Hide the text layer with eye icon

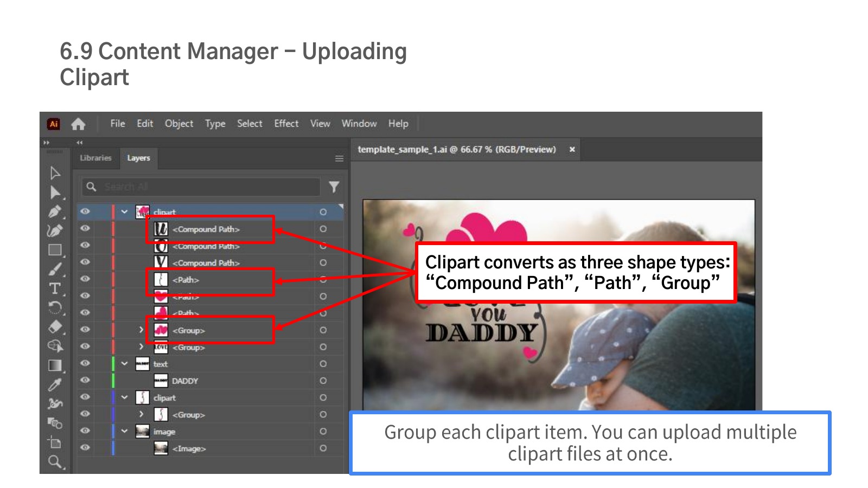(x=85, y=363)
